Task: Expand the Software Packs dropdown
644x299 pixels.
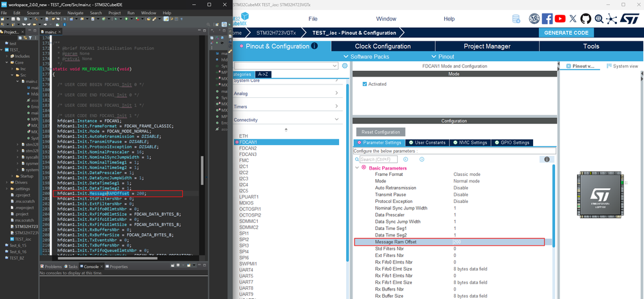Action: [x=367, y=56]
